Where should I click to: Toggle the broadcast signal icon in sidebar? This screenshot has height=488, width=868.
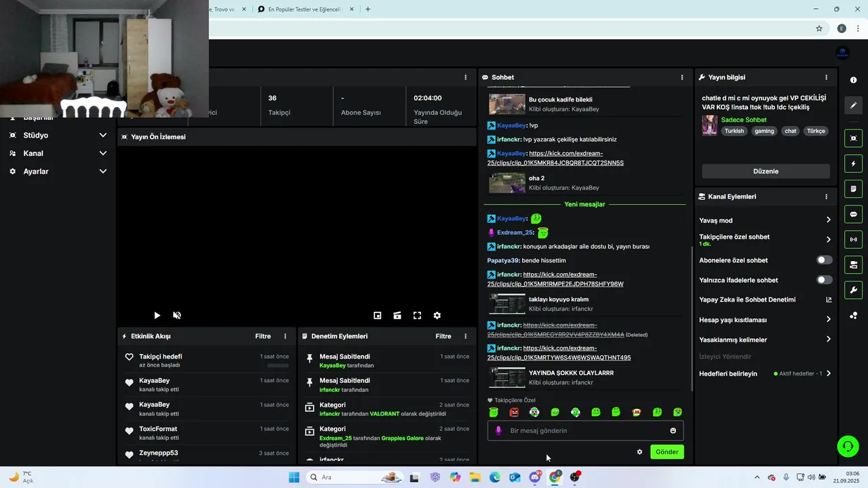[853, 239]
